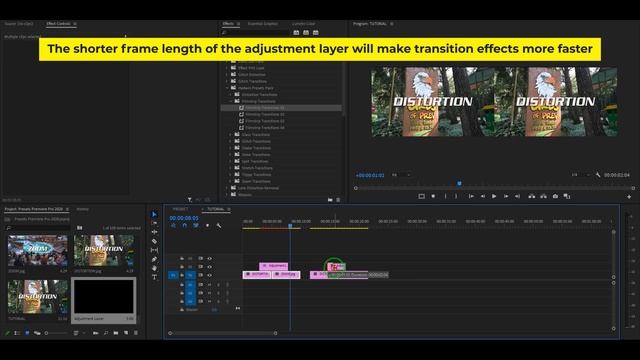Add a marker in the timeline header
The image size is (640, 360).
click(x=207, y=226)
